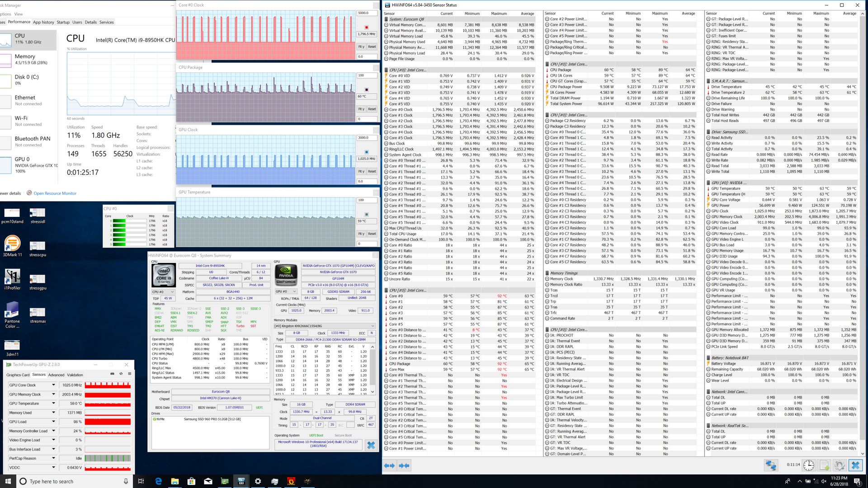Open the Mail app from the taskbar
Image resolution: width=868 pixels, height=488 pixels.
pos(208,481)
